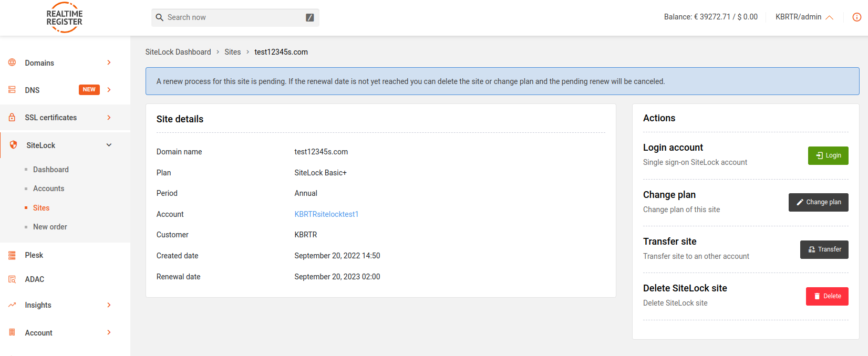Click the Delete SiteLock site heading
The height and width of the screenshot is (356, 868).
point(685,288)
